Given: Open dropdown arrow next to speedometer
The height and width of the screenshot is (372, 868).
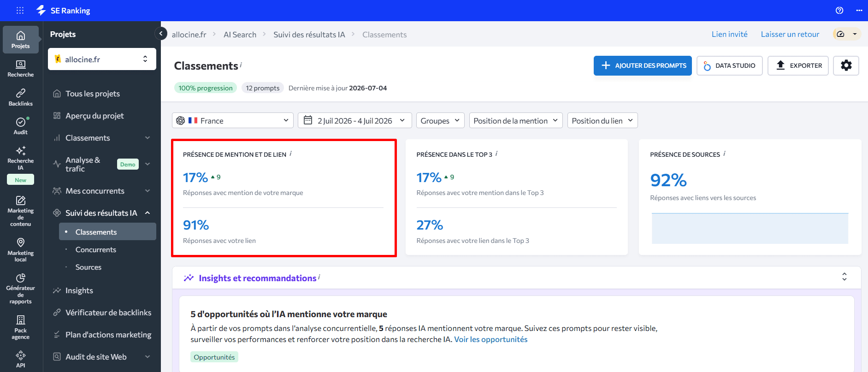Looking at the screenshot, I should tap(855, 34).
